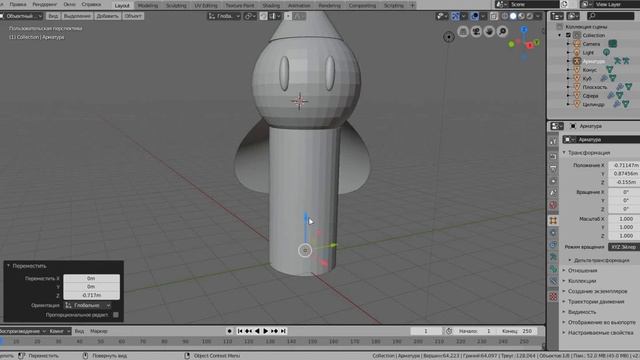This screenshot has height=360, width=640.
Task: Open the XYZ Эйлер rotation mode dropdown
Action: pyautogui.click(x=624, y=247)
